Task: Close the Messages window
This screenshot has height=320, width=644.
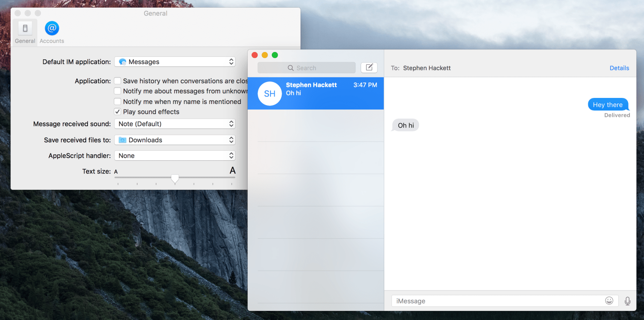Action: (x=255, y=55)
